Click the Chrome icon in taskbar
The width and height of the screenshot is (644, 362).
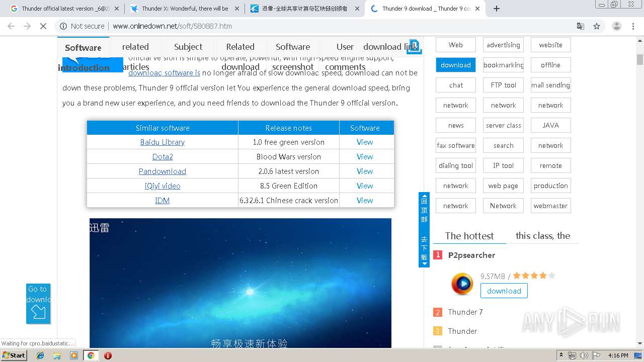tap(91, 355)
